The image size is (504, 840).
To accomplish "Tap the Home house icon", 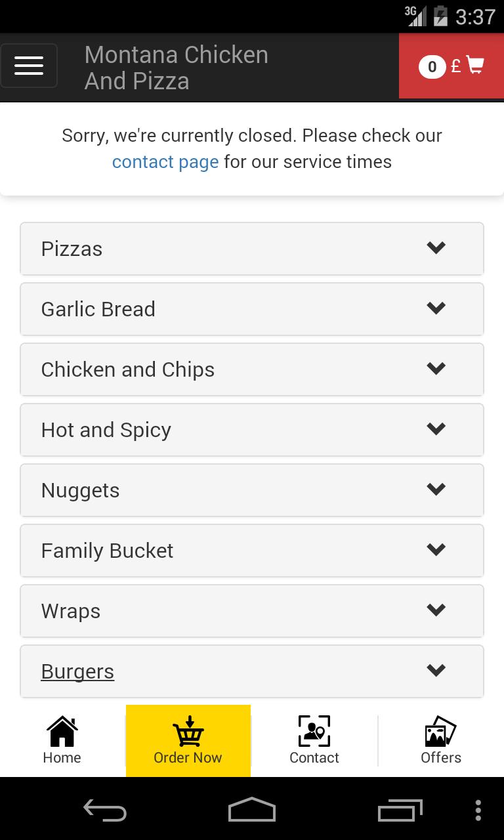I will (x=62, y=731).
